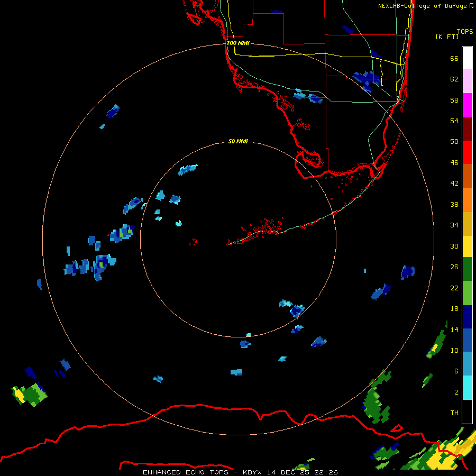Click the '30' legend value

[x=454, y=246]
